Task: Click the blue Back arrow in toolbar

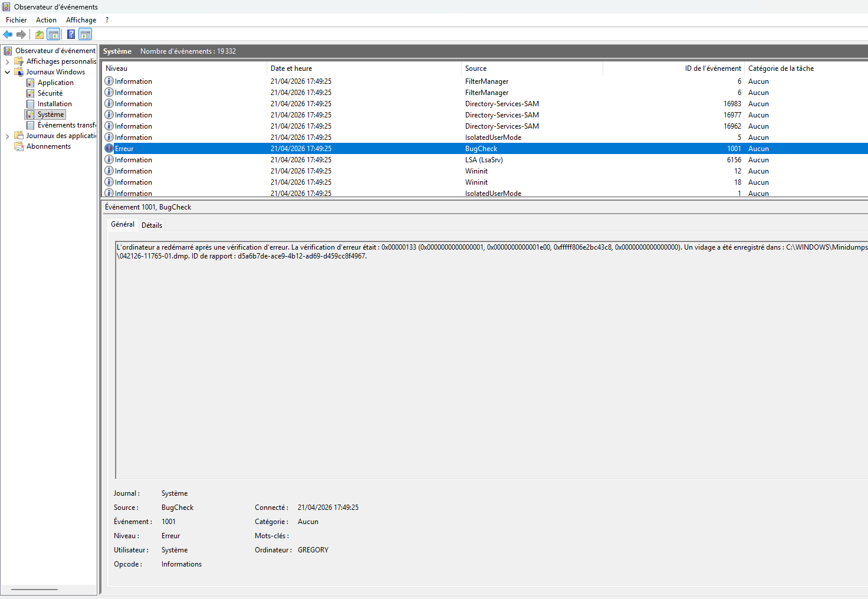Action: [8, 34]
